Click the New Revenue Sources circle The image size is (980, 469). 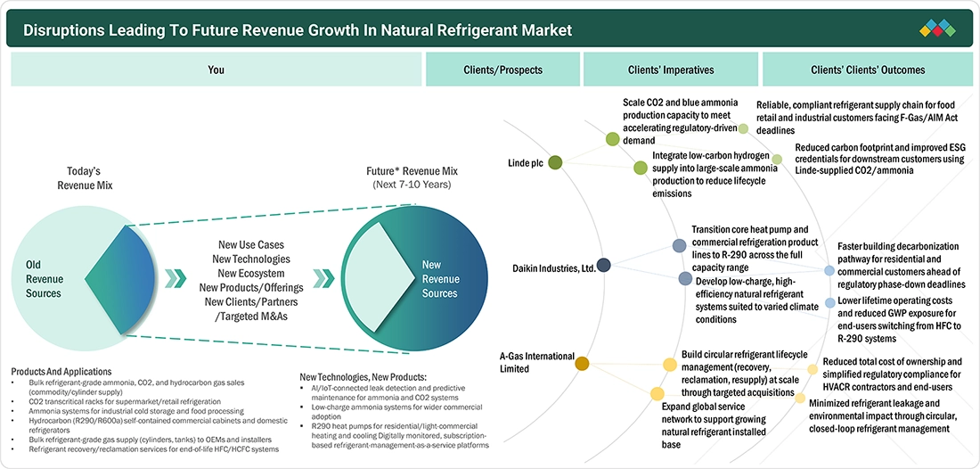coord(415,278)
